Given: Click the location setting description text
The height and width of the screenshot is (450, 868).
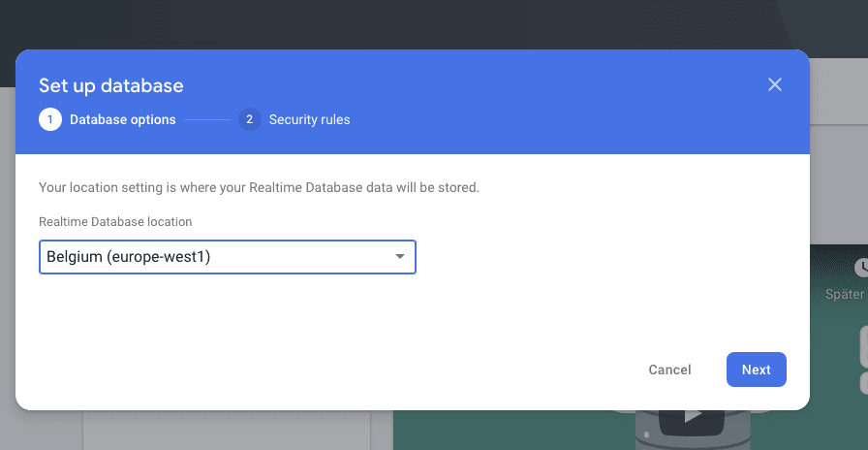Looking at the screenshot, I should point(259,187).
